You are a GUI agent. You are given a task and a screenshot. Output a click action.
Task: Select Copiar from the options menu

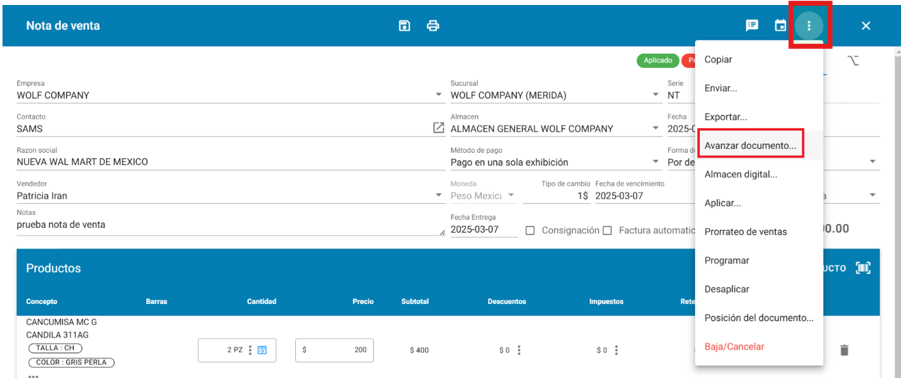pos(758,59)
